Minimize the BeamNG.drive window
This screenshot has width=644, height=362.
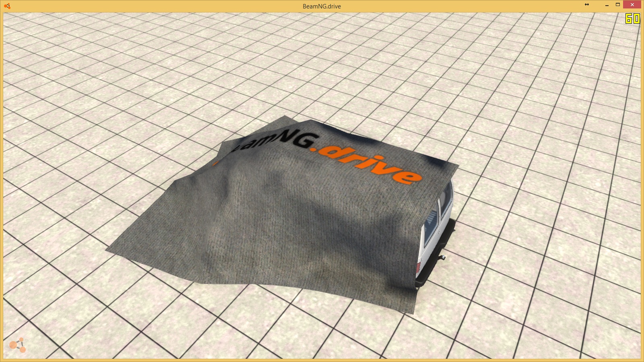click(607, 5)
